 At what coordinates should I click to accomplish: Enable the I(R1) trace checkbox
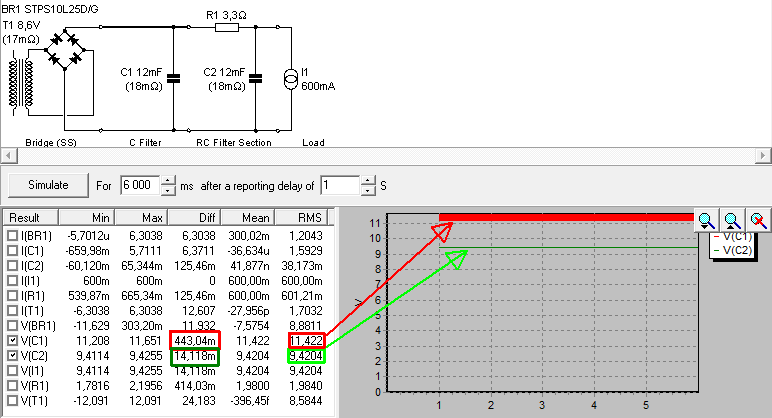pyautogui.click(x=13, y=296)
